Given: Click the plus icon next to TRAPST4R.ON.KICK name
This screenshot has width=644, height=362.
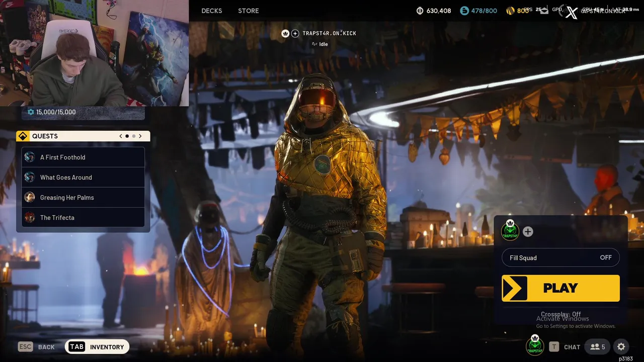Looking at the screenshot, I should point(295,33).
